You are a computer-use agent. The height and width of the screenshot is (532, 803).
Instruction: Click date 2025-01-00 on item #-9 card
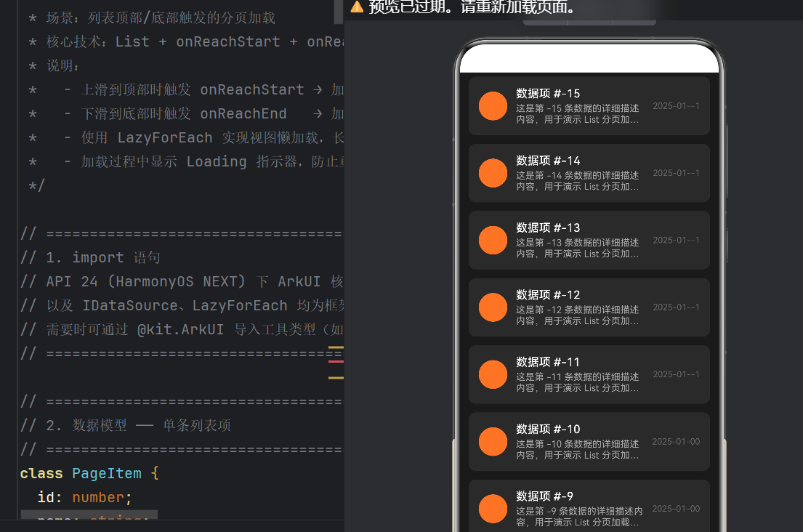pos(676,509)
